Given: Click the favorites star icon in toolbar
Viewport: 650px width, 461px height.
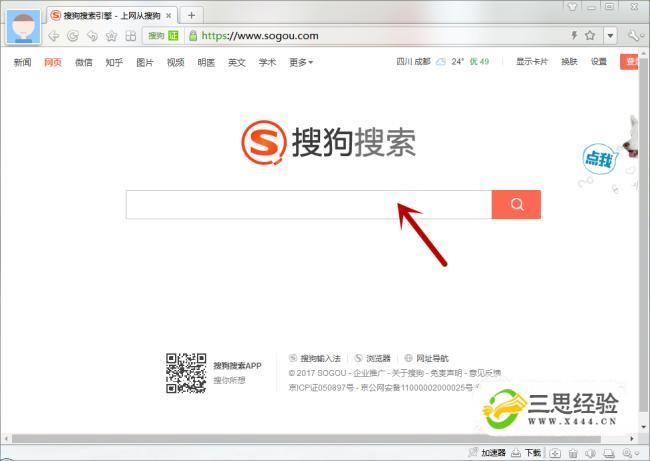Looking at the screenshot, I should (x=111, y=36).
